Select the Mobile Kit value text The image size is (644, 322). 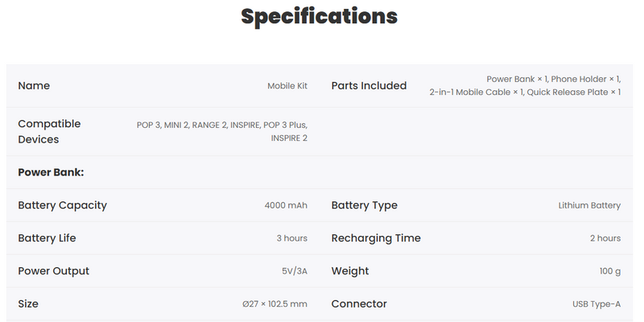pos(287,86)
